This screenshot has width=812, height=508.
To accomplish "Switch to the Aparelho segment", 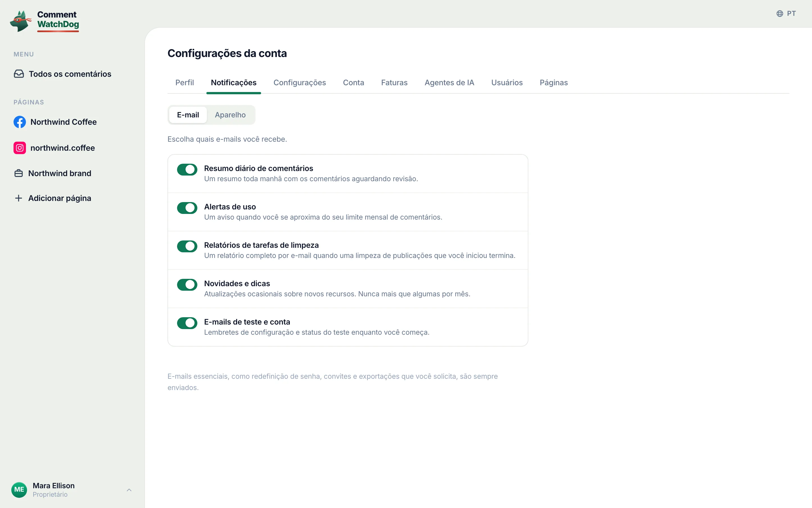I will pyautogui.click(x=230, y=115).
